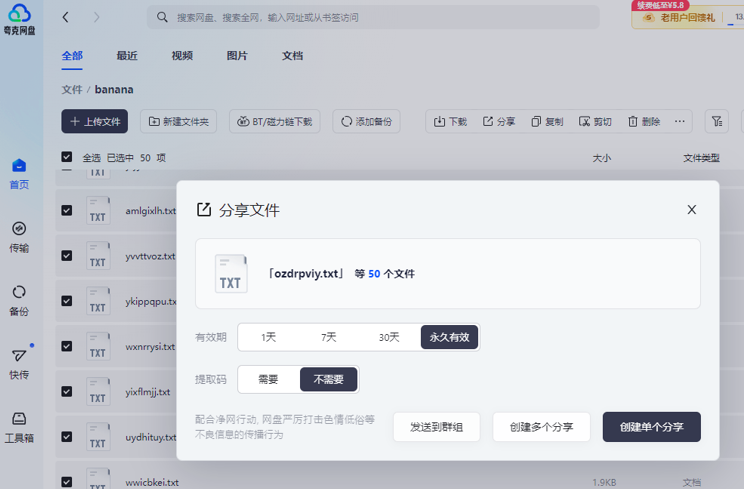The height and width of the screenshot is (489, 744).
Task: Click 发送到群组 button
Action: click(x=437, y=427)
